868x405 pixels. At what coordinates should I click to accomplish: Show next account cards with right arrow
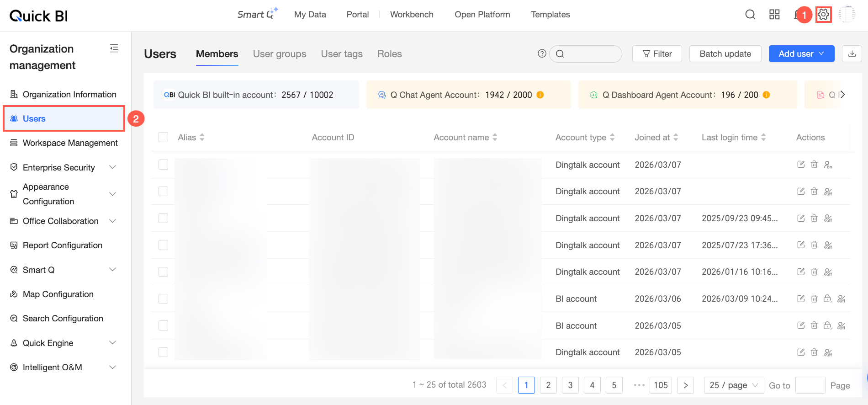coord(842,95)
